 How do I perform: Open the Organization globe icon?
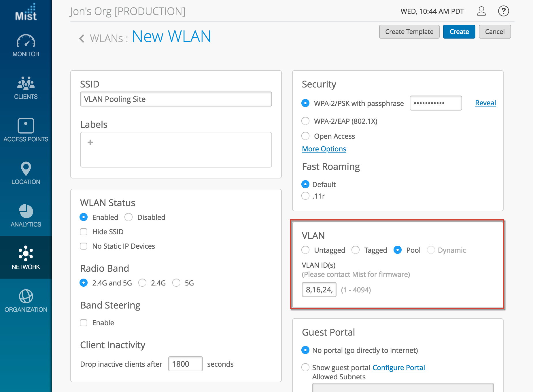(26, 296)
